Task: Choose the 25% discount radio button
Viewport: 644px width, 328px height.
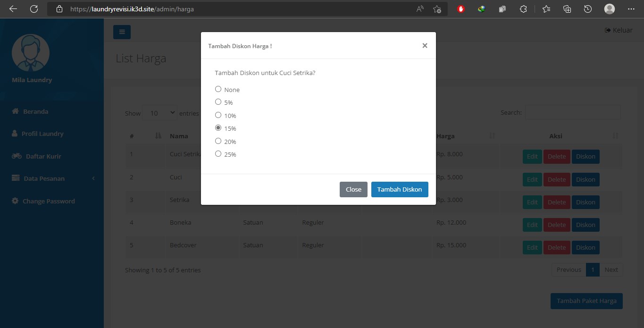Action: point(218,154)
